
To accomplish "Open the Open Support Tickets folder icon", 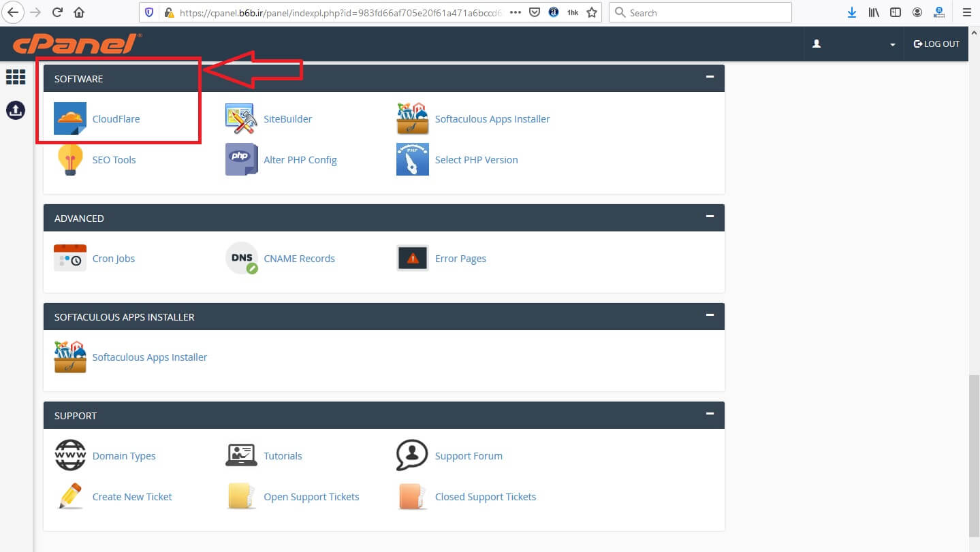I will click(x=242, y=497).
